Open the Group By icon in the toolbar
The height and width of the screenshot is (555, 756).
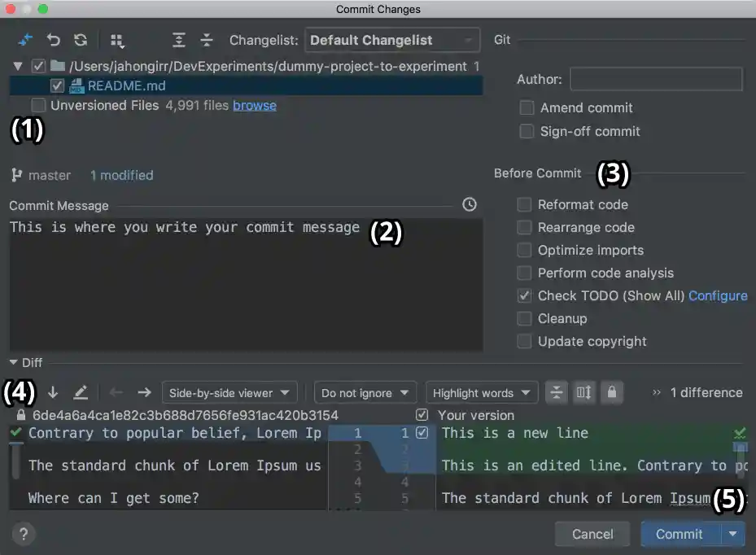116,38
